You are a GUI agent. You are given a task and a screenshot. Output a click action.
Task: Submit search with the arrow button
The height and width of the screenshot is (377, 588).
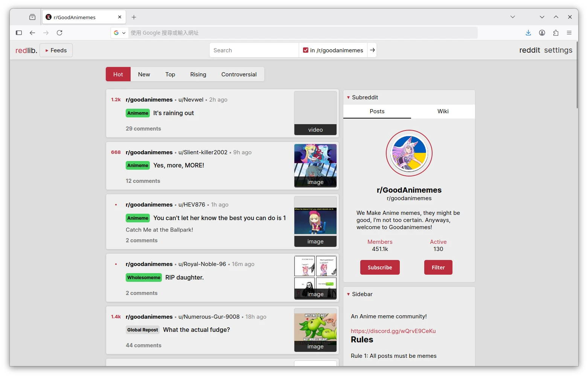pyautogui.click(x=372, y=50)
